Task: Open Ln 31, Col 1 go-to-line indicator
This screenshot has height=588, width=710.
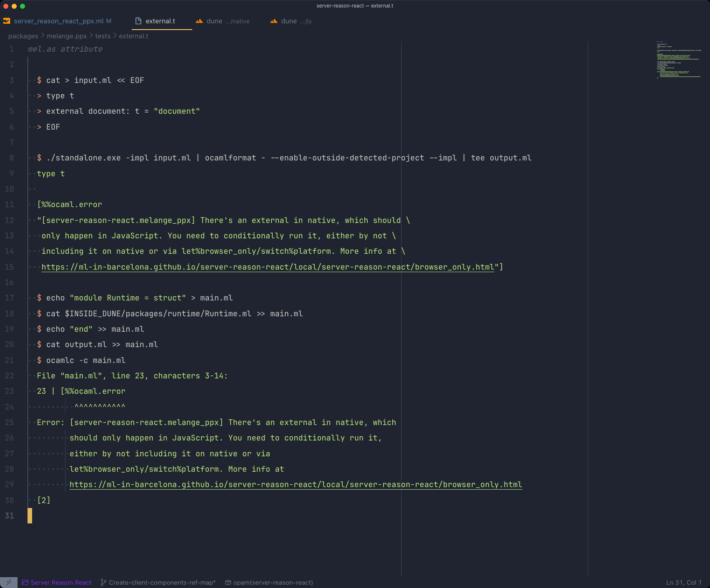Action: click(x=683, y=582)
